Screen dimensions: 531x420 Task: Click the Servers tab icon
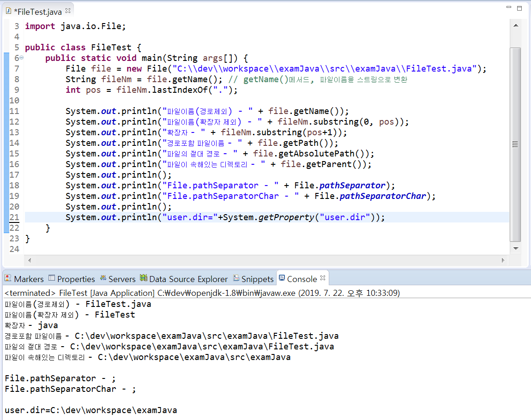click(x=103, y=278)
